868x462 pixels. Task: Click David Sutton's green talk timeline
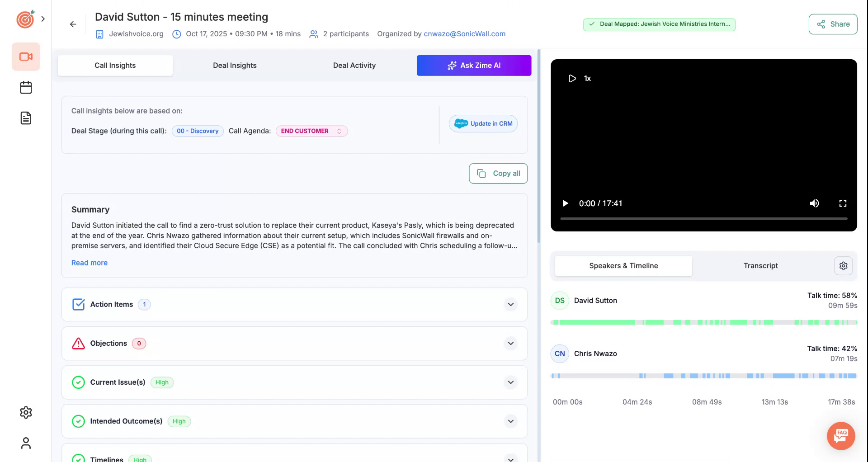click(x=594, y=322)
